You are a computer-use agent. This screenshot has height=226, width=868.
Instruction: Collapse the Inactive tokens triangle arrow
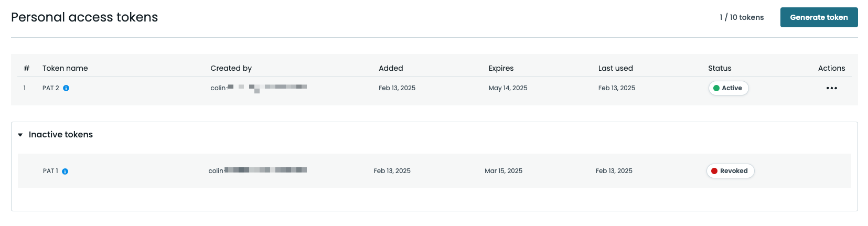20,135
